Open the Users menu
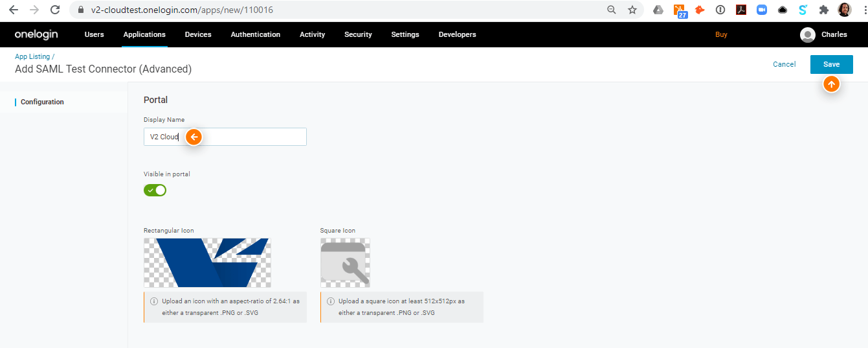Screen dimensions: 868x348 point(94,34)
